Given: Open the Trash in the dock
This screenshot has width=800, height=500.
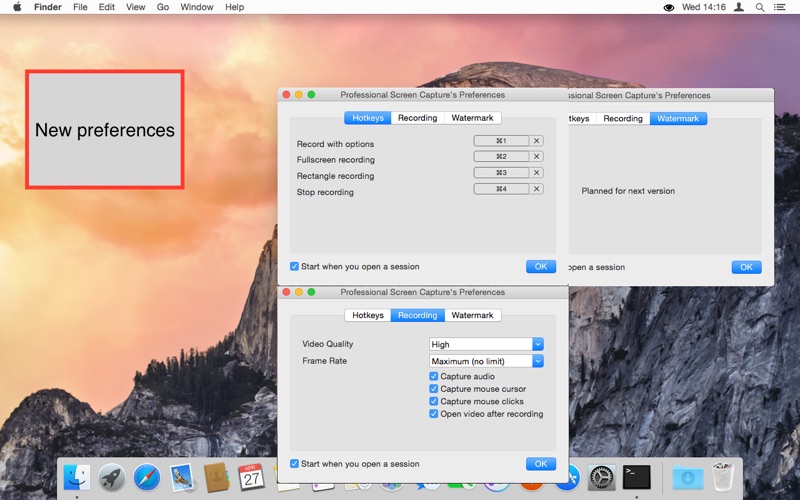Looking at the screenshot, I should [722, 477].
